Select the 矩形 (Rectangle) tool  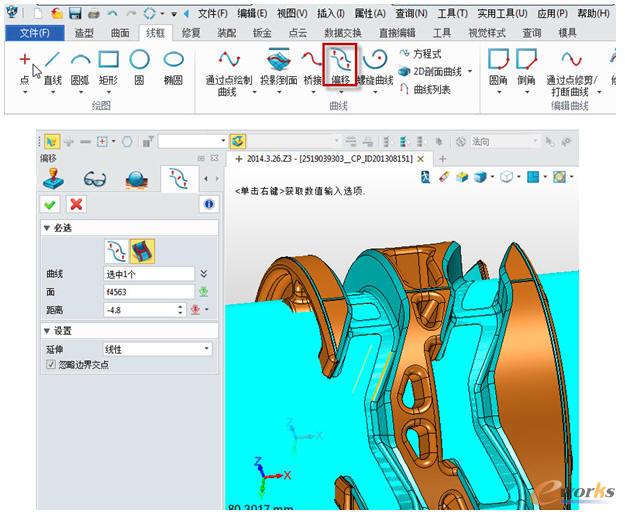point(108,68)
